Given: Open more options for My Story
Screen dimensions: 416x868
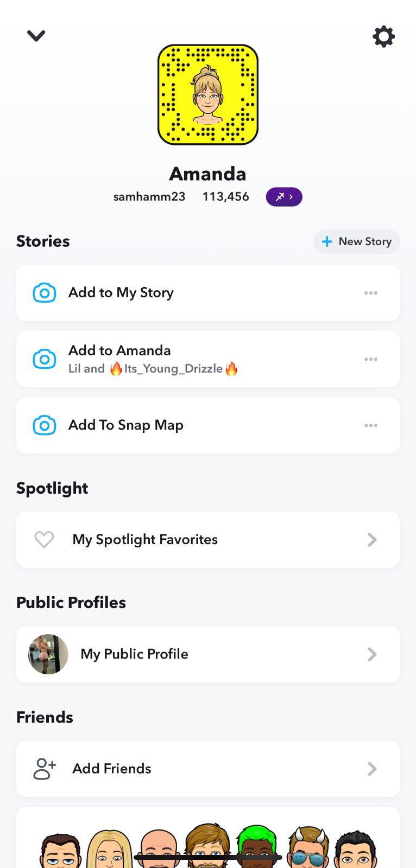Looking at the screenshot, I should 371,293.
